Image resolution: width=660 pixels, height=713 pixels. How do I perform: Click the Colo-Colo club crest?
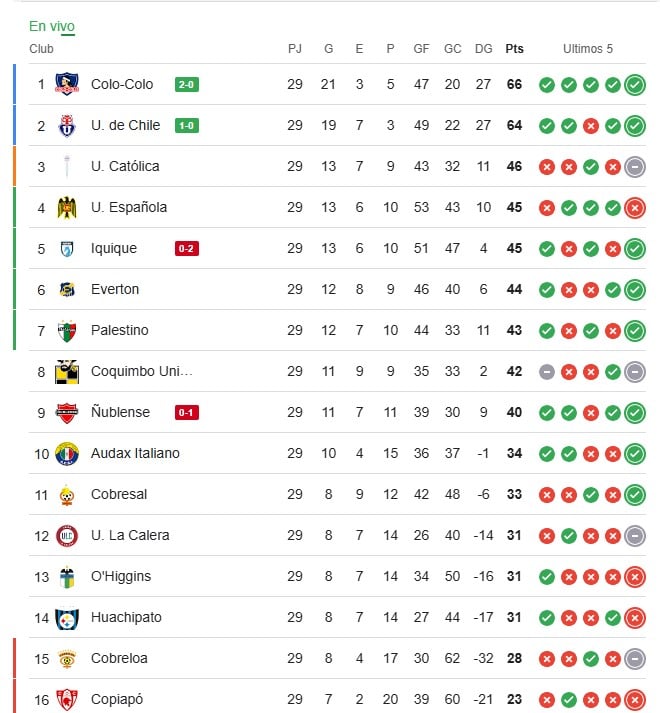[67, 84]
